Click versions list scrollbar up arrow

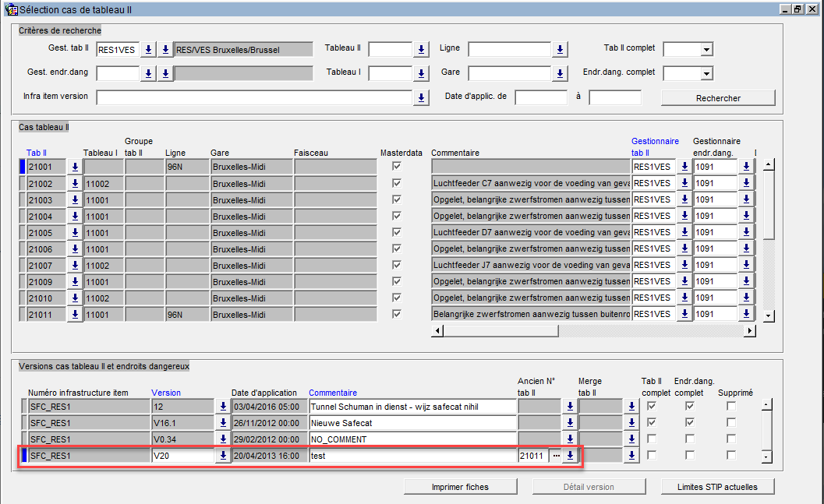tap(767, 405)
